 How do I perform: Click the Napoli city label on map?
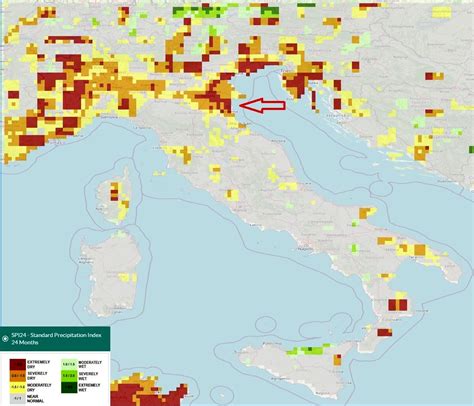click(x=306, y=249)
